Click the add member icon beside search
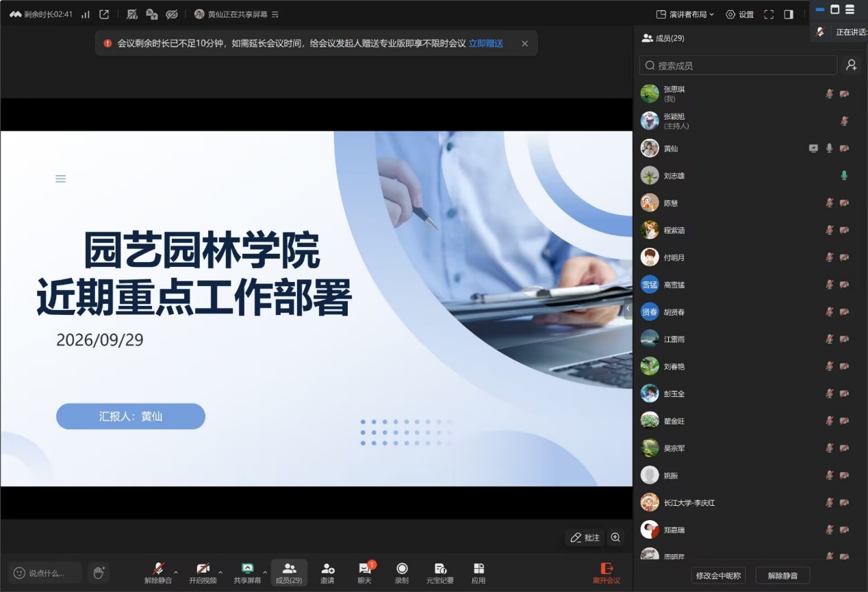The height and width of the screenshot is (592, 868). point(851,65)
